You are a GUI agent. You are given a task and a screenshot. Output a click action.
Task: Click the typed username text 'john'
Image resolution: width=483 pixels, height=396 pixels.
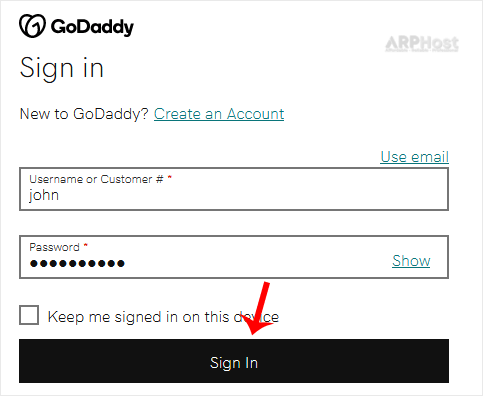[x=44, y=195]
